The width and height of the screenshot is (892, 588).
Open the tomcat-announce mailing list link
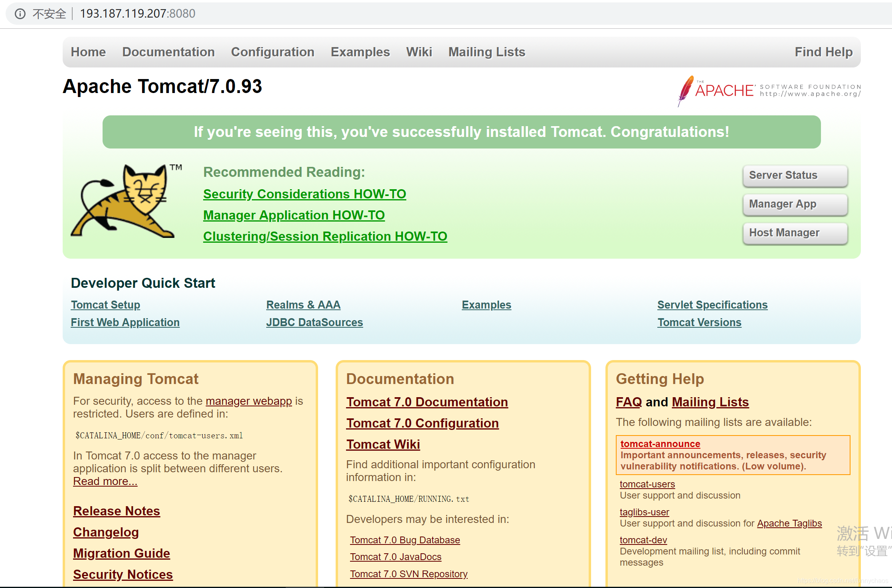660,444
